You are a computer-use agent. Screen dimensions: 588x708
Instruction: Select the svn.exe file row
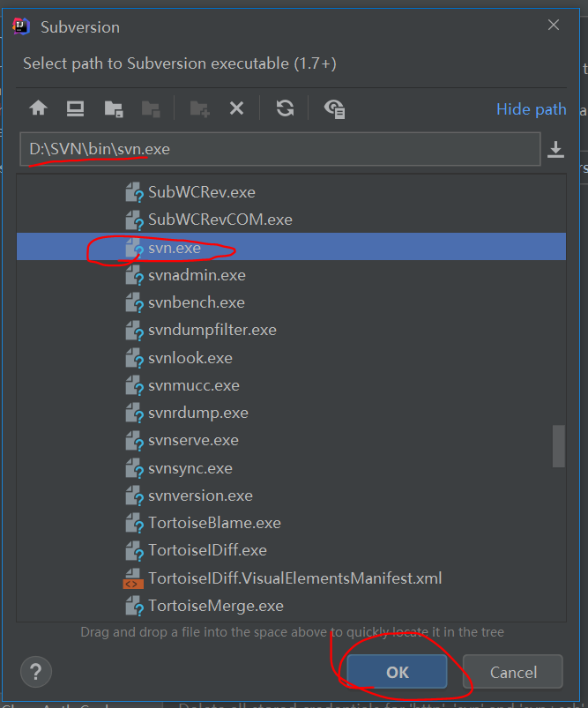pos(291,247)
